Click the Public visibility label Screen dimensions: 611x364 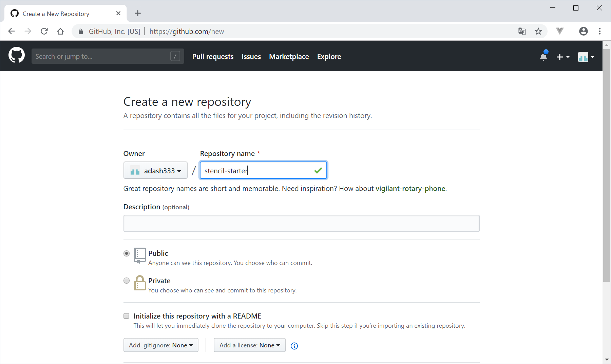click(x=158, y=253)
